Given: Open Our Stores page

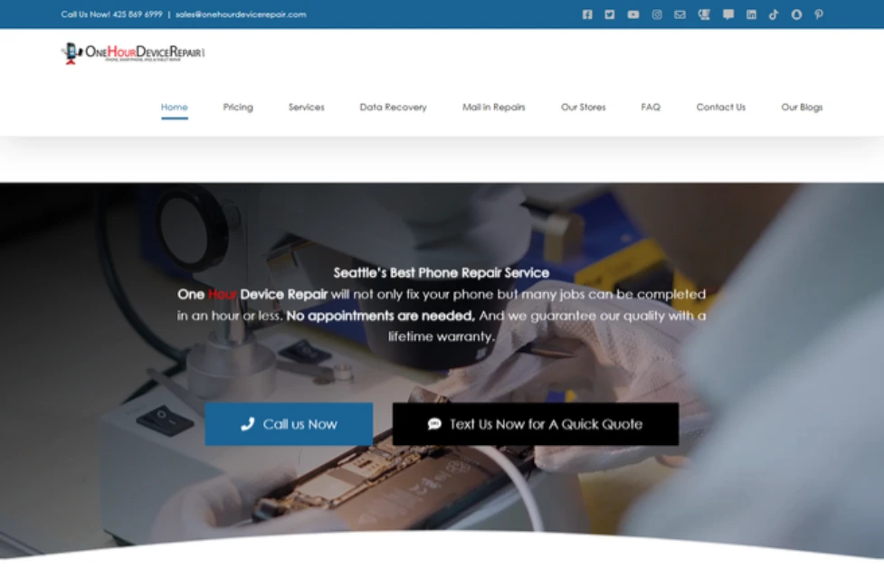Looking at the screenshot, I should 583,107.
